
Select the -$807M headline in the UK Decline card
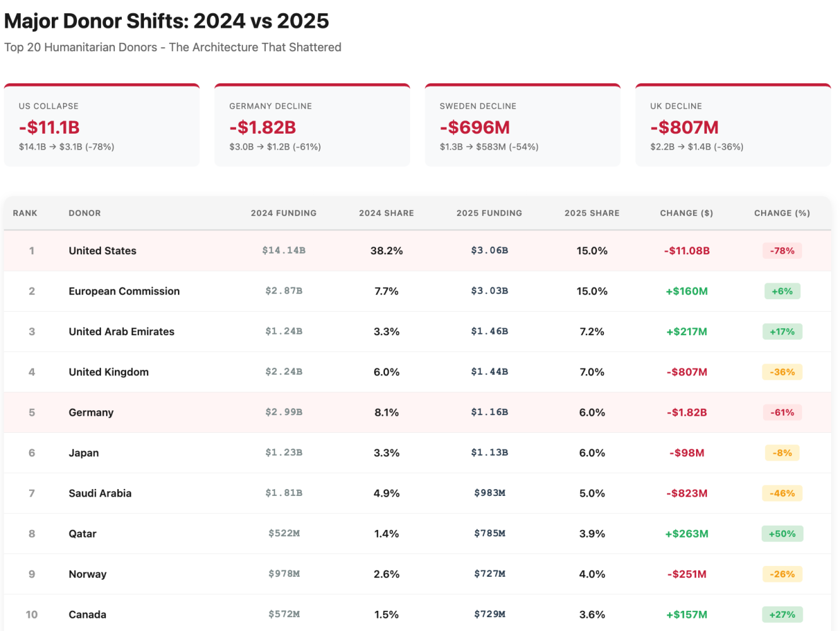tap(684, 127)
